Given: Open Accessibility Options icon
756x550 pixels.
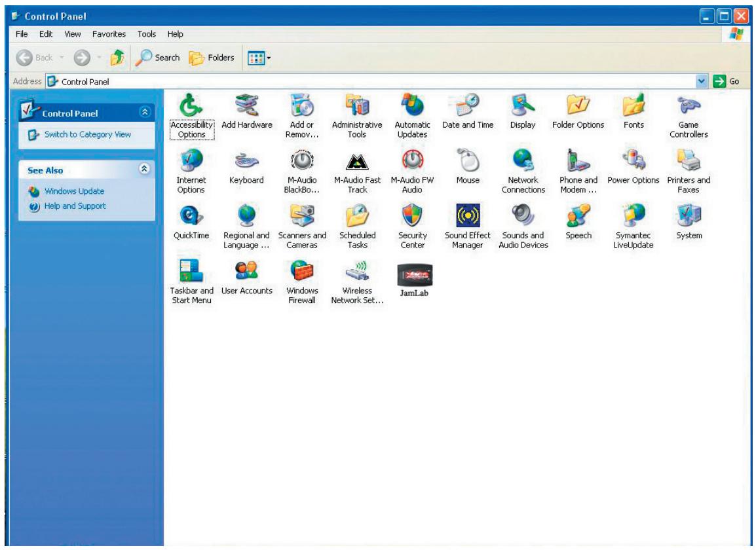Looking at the screenshot, I should [x=191, y=105].
